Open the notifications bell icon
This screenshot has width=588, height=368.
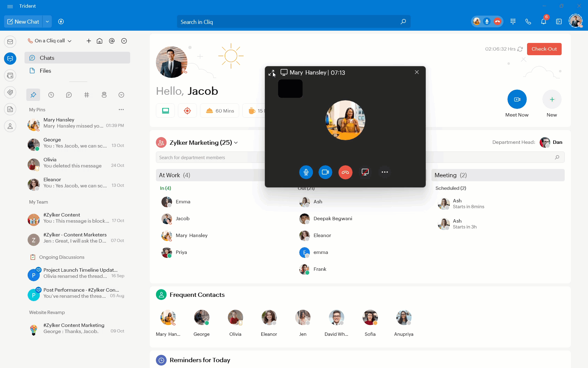click(x=543, y=21)
